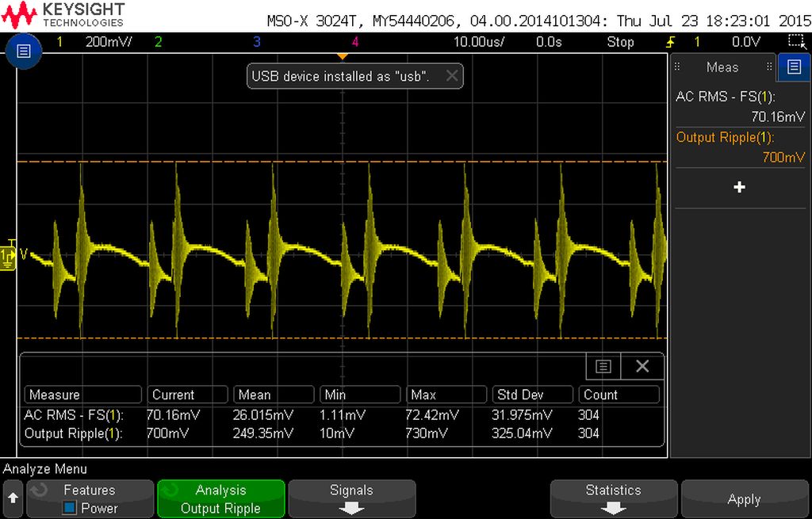The image size is (812, 519).
Task: Click the 730mV max value
Action: pyautogui.click(x=427, y=433)
